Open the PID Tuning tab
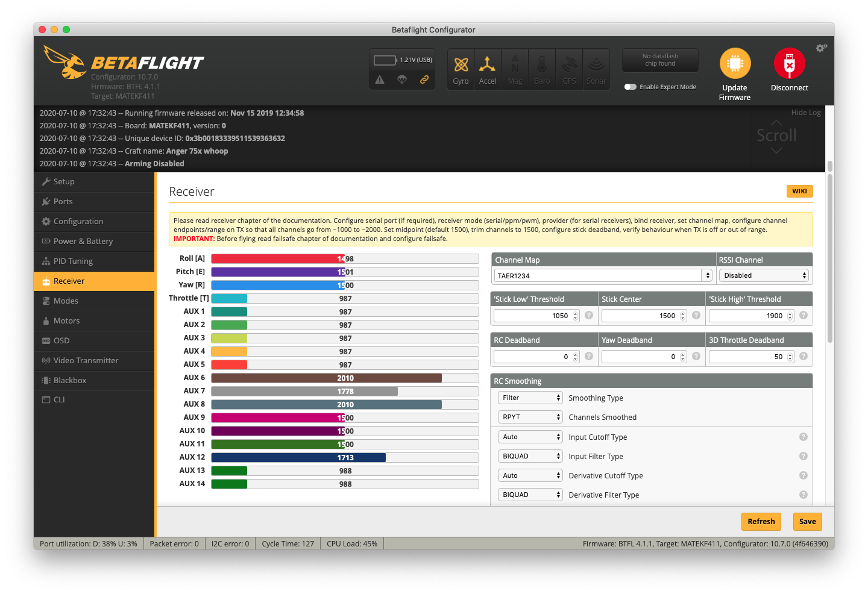Image resolution: width=868 pixels, height=594 pixels. pos(95,261)
